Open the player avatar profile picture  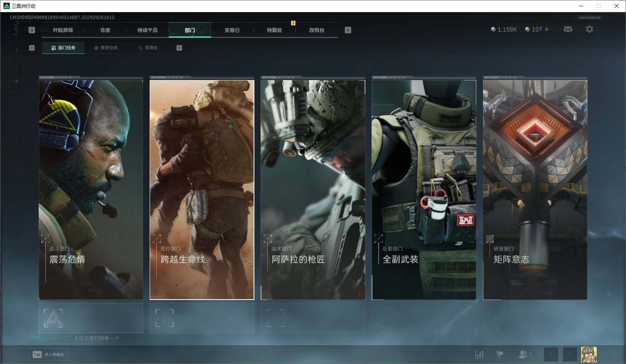(588, 355)
